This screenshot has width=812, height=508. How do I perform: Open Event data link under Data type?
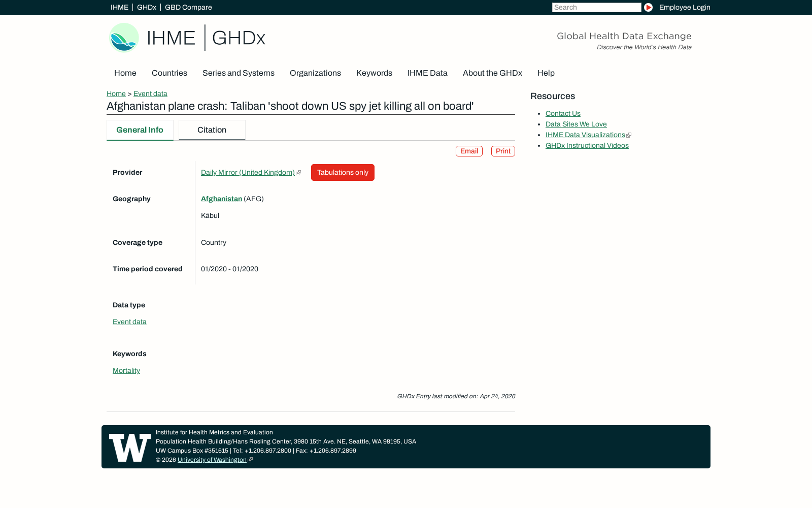pos(129,322)
